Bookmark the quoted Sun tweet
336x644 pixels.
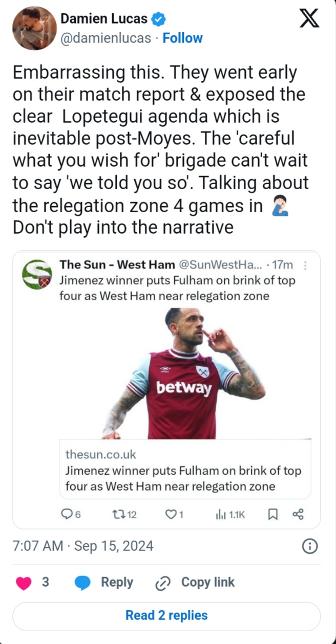pos(273,515)
